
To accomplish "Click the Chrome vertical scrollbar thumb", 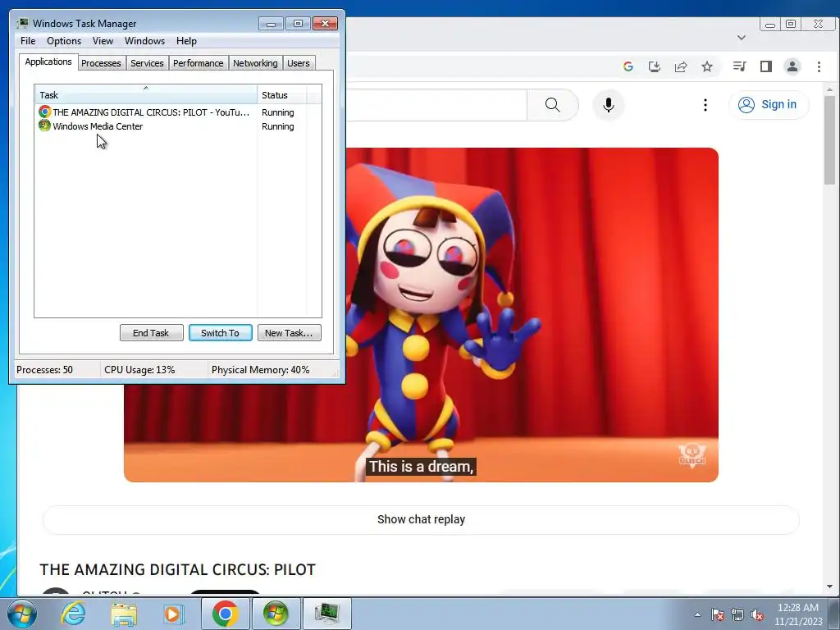I will click(830, 139).
